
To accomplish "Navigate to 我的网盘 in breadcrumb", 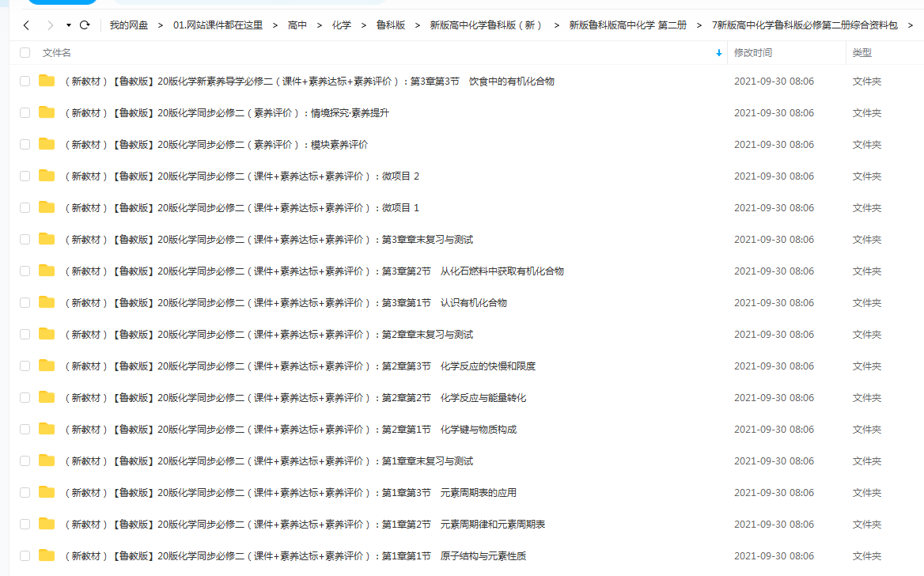I will pos(128,25).
